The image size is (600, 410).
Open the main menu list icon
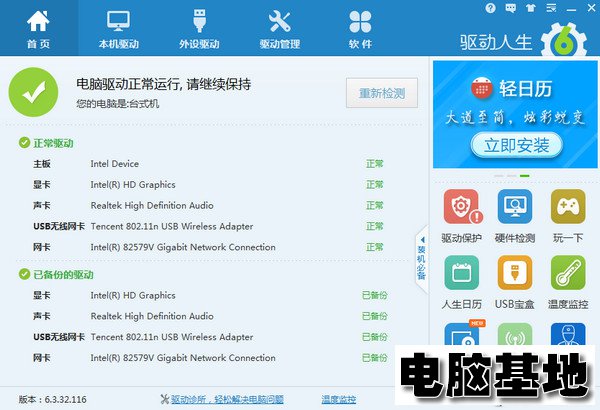click(551, 8)
